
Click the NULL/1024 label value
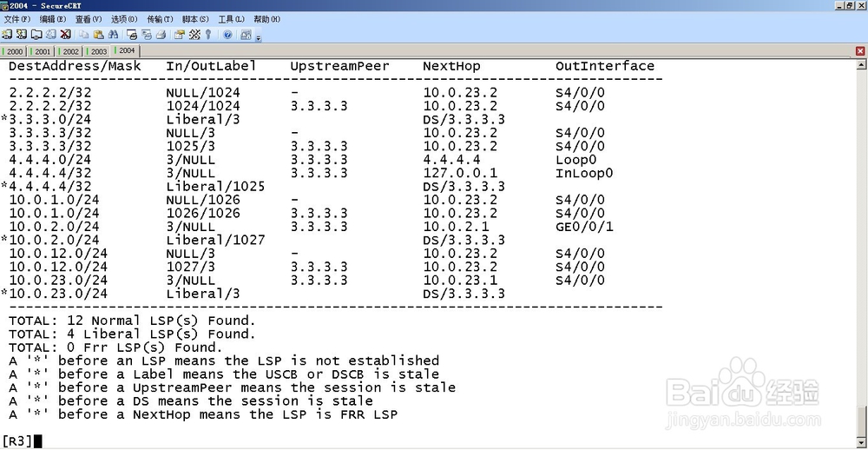[x=202, y=93]
